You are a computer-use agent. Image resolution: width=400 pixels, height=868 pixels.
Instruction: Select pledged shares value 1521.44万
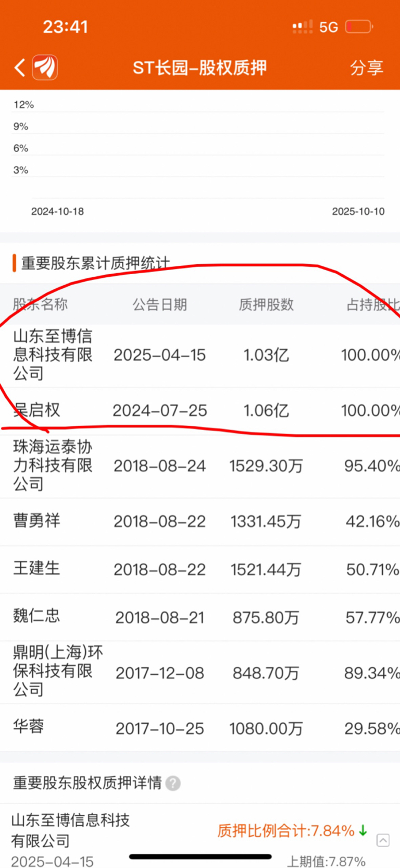[x=266, y=569]
